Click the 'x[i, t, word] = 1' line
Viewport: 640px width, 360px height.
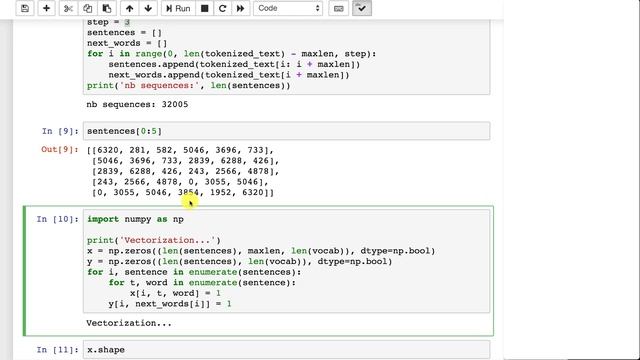click(176, 293)
